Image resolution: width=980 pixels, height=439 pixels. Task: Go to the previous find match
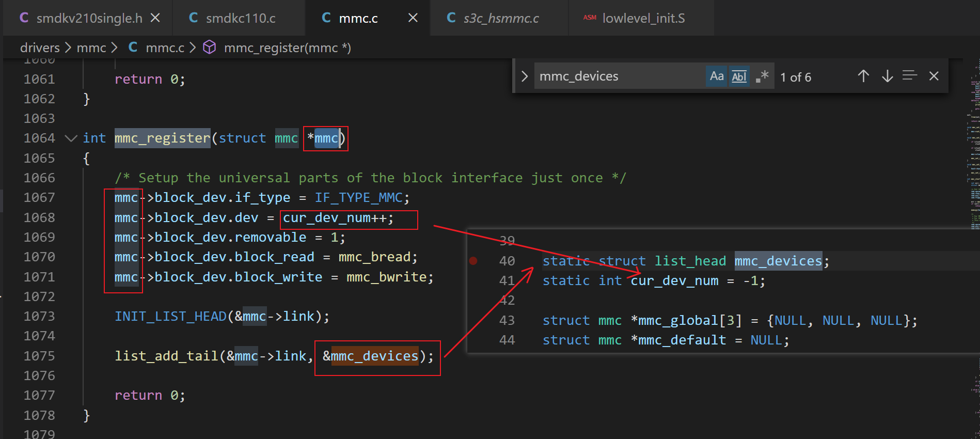point(863,76)
